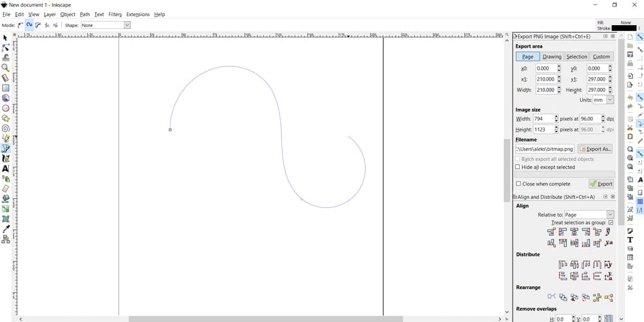The image size is (644, 322).
Task: Select the Tweak objects tool
Action: click(x=5, y=58)
